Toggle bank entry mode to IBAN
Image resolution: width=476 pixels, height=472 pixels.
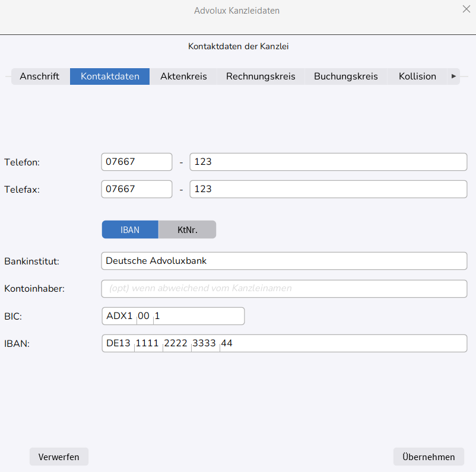click(130, 230)
